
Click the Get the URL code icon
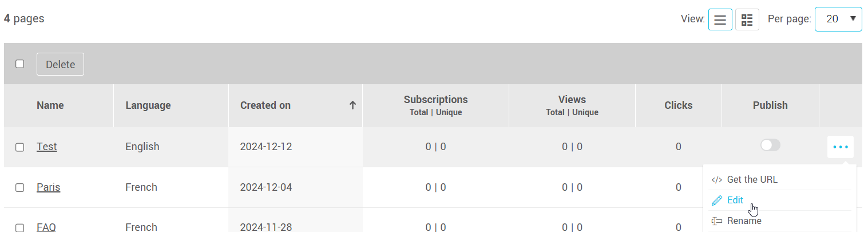[x=717, y=180]
